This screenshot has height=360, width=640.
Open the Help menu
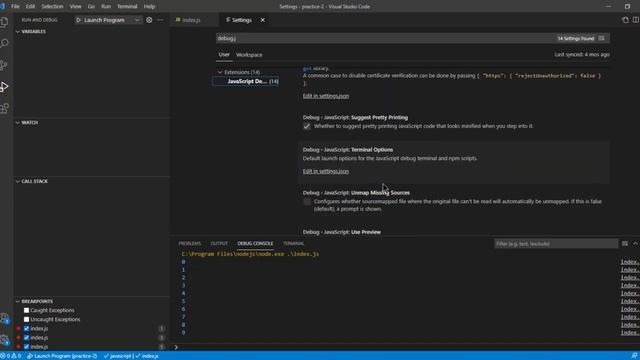coord(149,7)
